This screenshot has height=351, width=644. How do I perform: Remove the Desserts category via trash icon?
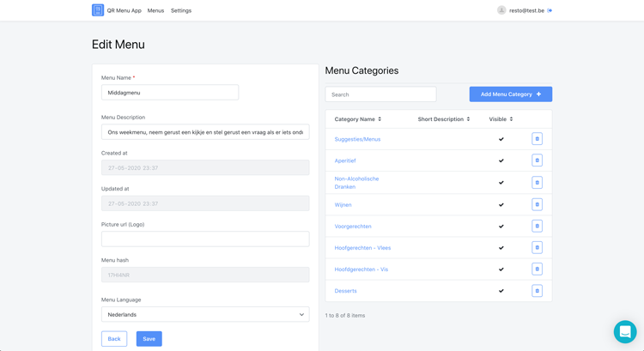(537, 291)
